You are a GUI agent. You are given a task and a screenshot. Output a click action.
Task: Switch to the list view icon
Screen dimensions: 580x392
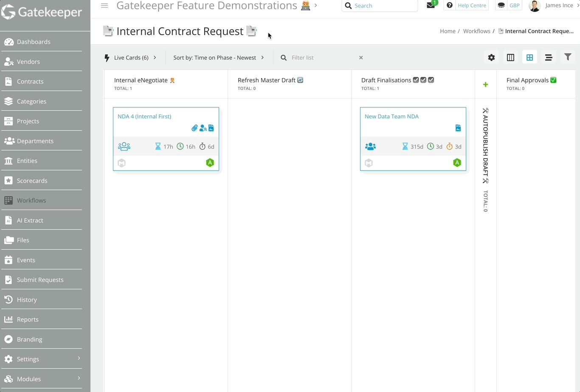tap(549, 57)
